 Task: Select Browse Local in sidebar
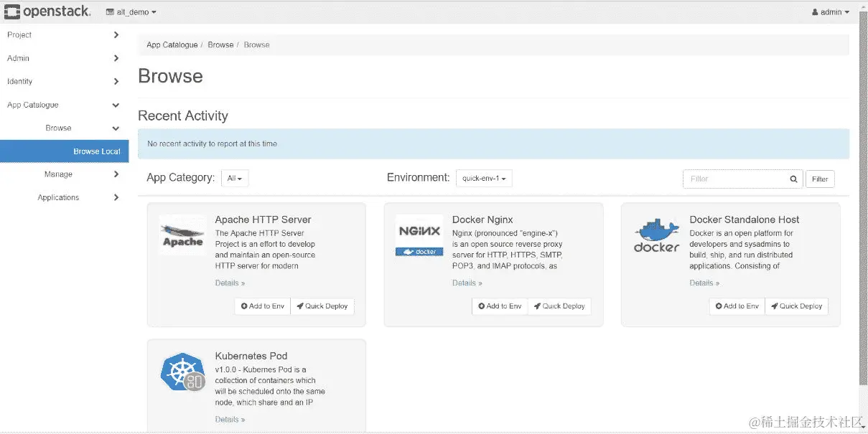point(65,151)
